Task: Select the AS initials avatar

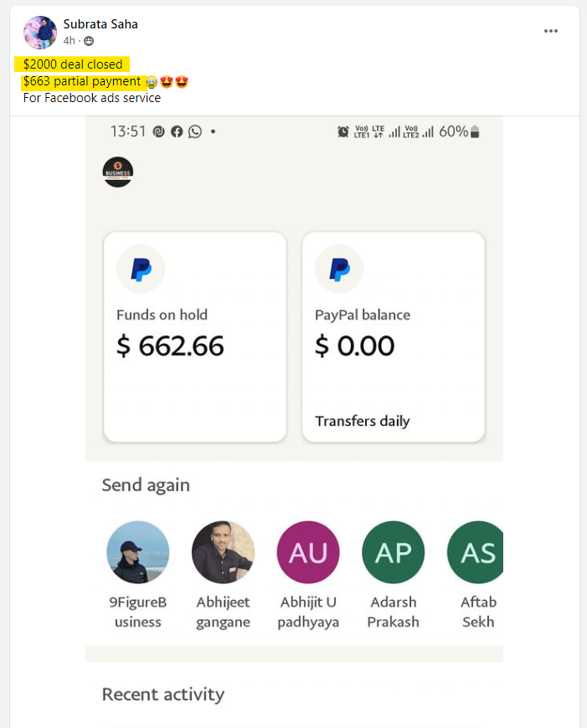Action: (x=476, y=552)
